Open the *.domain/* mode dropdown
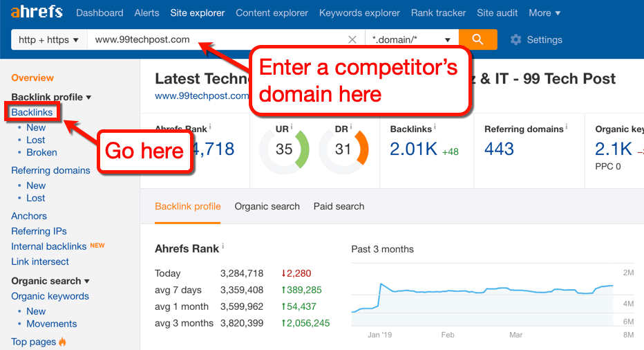The width and height of the screenshot is (644, 350). [412, 39]
